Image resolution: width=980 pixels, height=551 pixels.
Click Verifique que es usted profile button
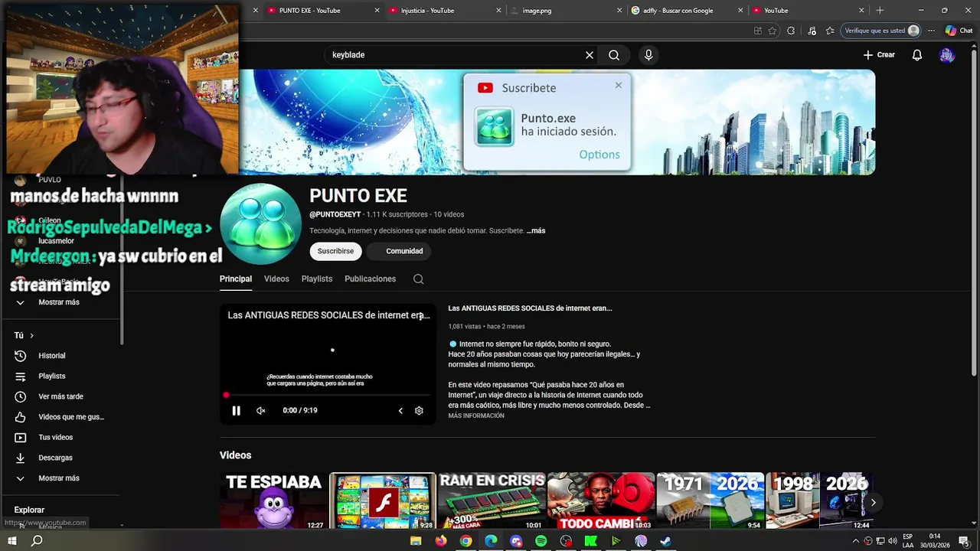(881, 31)
